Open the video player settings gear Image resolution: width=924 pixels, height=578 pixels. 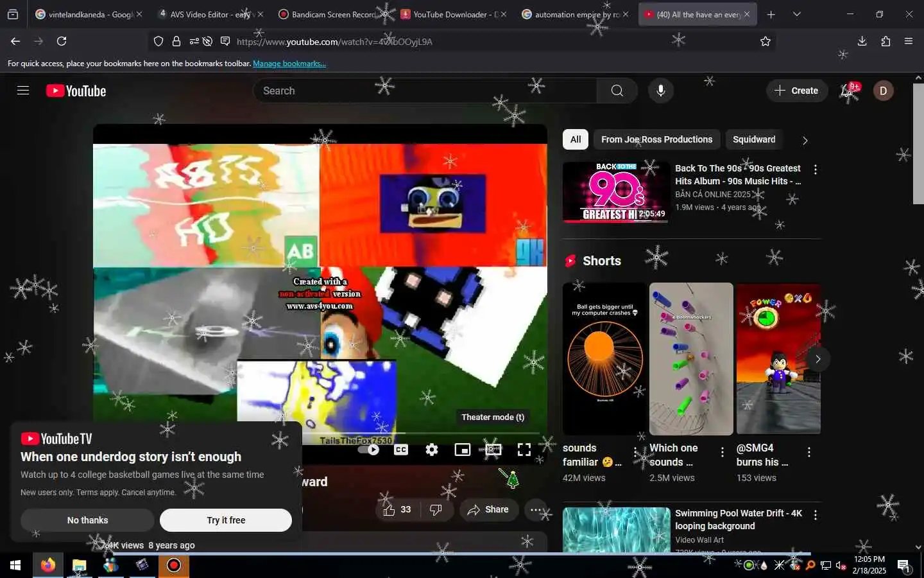click(432, 450)
